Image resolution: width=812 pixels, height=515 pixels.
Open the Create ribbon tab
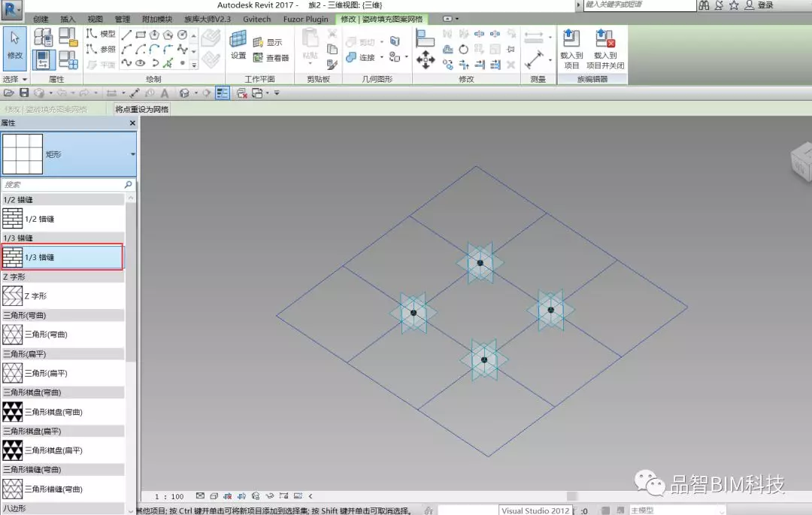pos(41,19)
